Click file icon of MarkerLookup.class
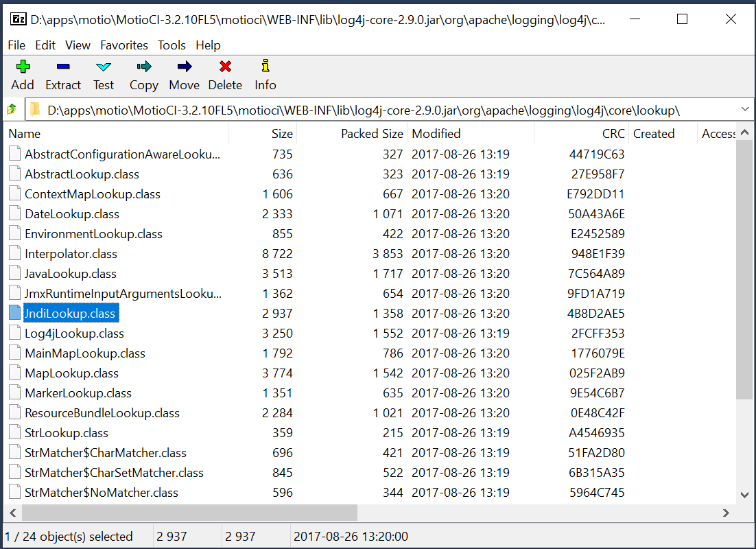 [x=15, y=393]
